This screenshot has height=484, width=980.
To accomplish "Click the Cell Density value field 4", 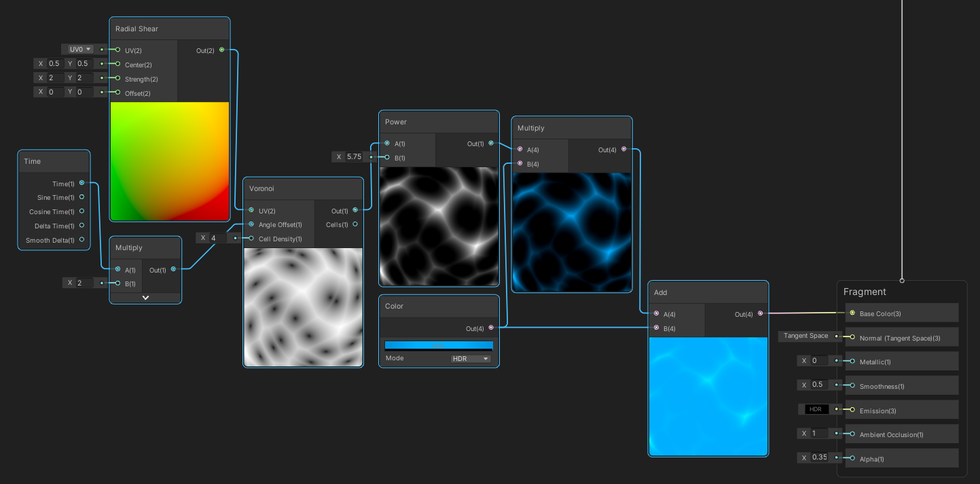I will (x=218, y=238).
